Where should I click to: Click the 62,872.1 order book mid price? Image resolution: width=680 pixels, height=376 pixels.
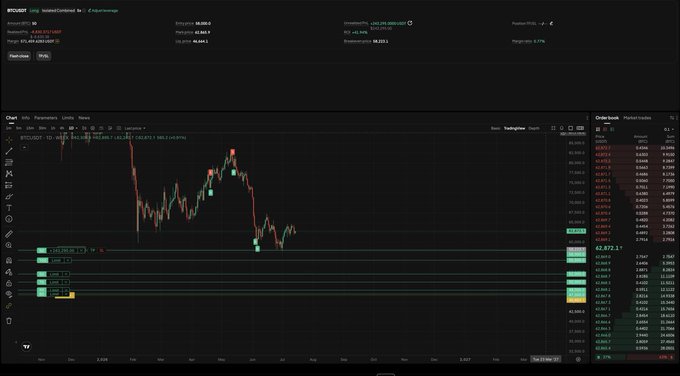tap(608, 248)
